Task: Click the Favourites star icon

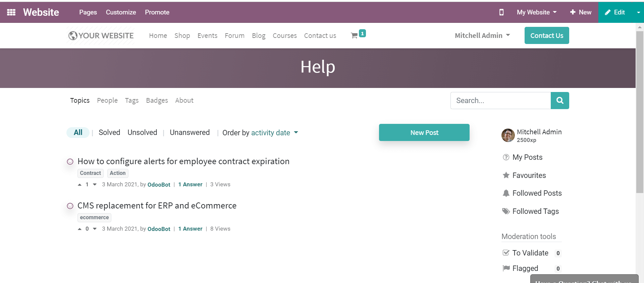Action: click(x=506, y=175)
